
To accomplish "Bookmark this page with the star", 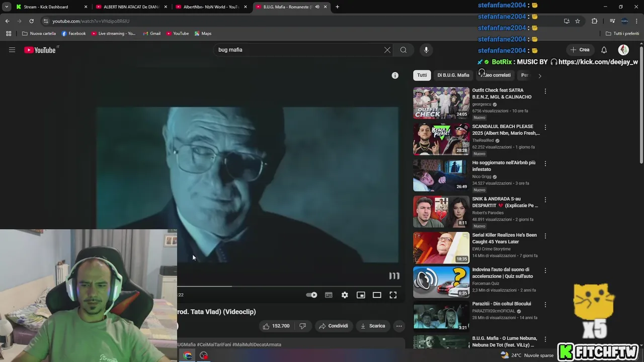I will tap(578, 21).
